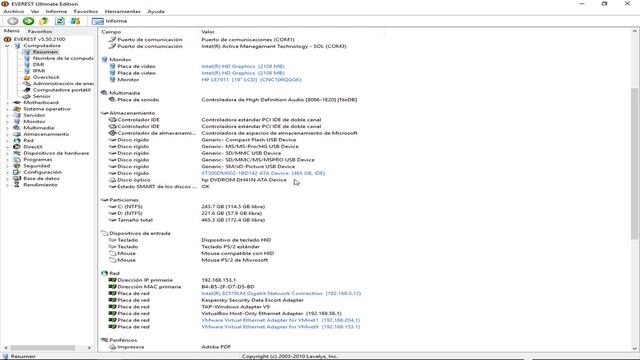Open VMware Adapter for VMnet1 link
640x360 pixels.
tap(281, 320)
